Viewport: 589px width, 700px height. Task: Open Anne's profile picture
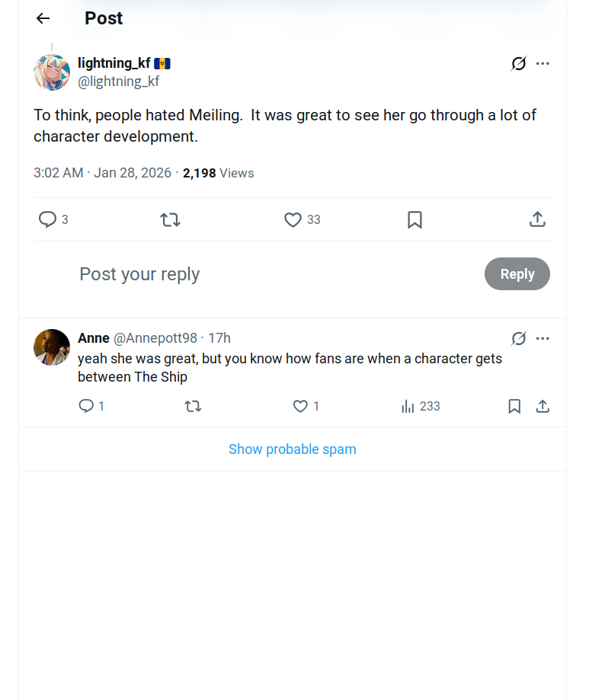(x=52, y=347)
